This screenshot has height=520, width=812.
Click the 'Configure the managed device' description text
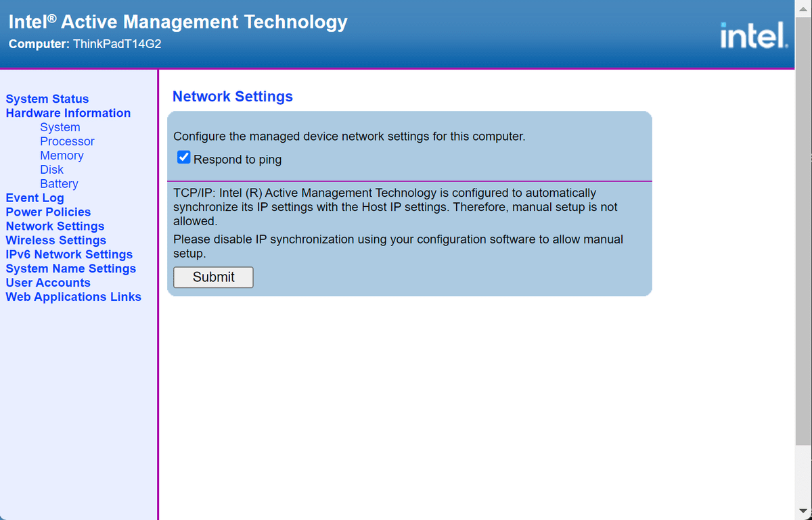pos(349,137)
